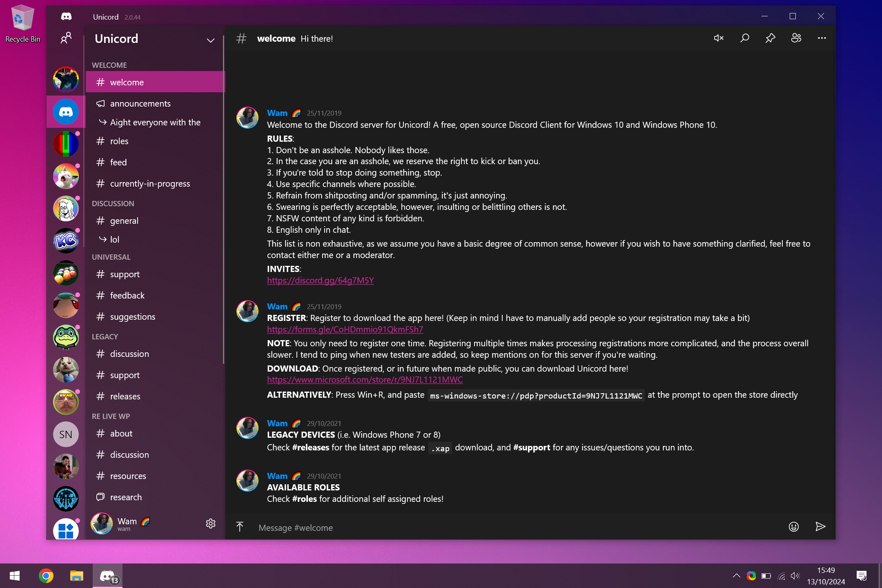
Task: Select the white cat photo server icon
Action: coord(66,370)
